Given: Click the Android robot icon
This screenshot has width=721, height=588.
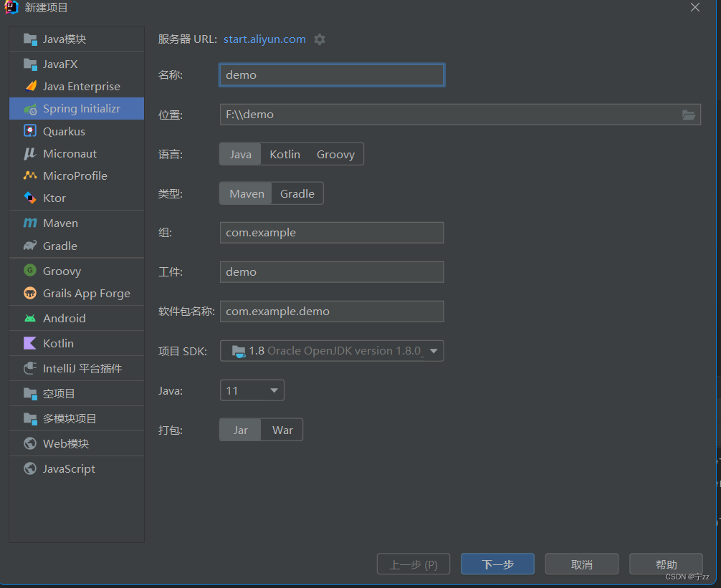Looking at the screenshot, I should coord(30,318).
